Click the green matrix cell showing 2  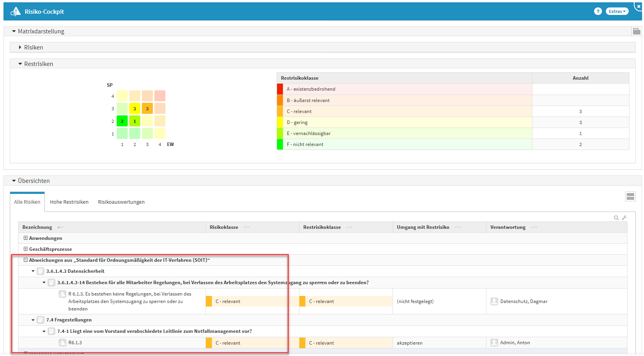122,121
